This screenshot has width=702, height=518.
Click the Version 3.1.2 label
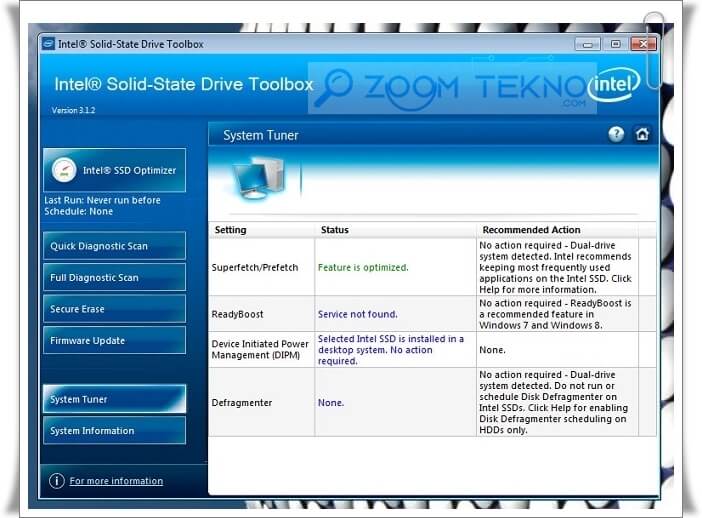tap(73, 110)
